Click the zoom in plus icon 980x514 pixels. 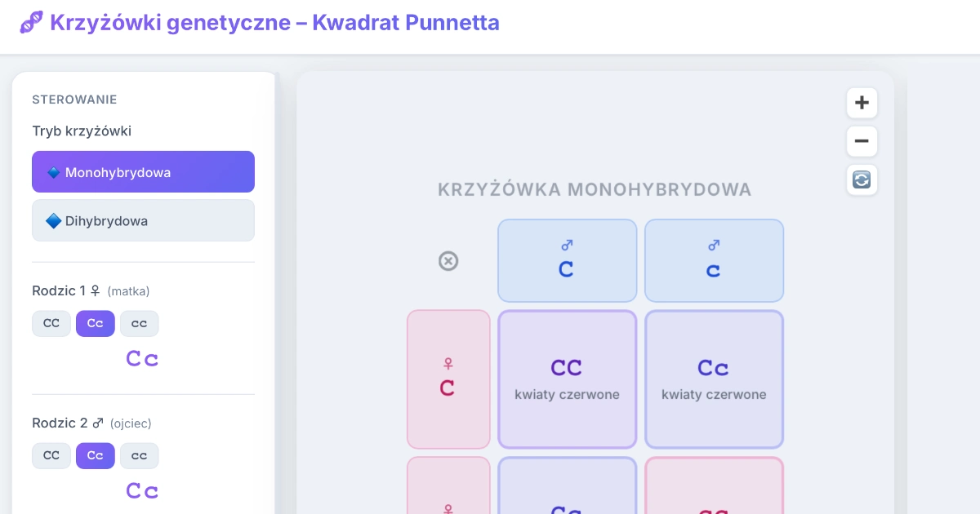(862, 102)
